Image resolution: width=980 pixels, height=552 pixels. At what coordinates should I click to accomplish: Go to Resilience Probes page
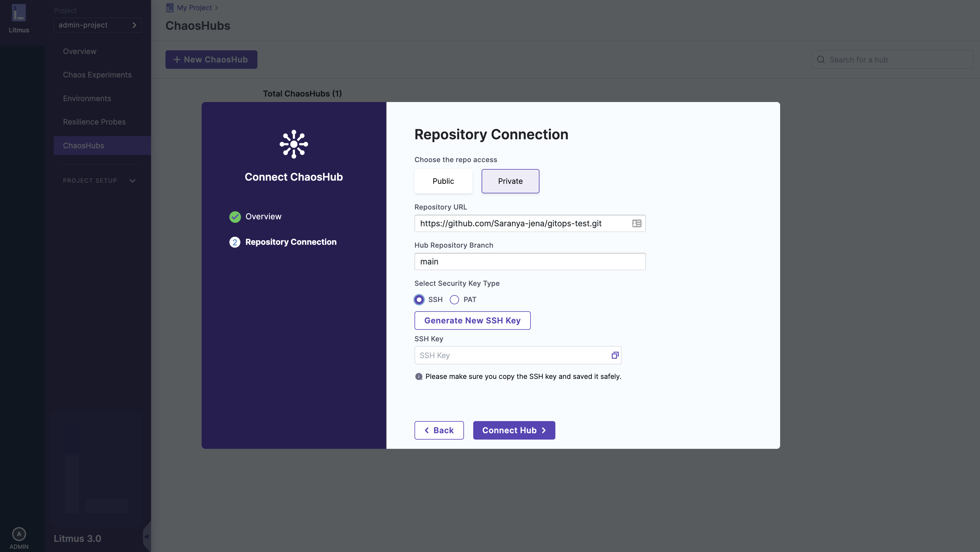pos(94,122)
